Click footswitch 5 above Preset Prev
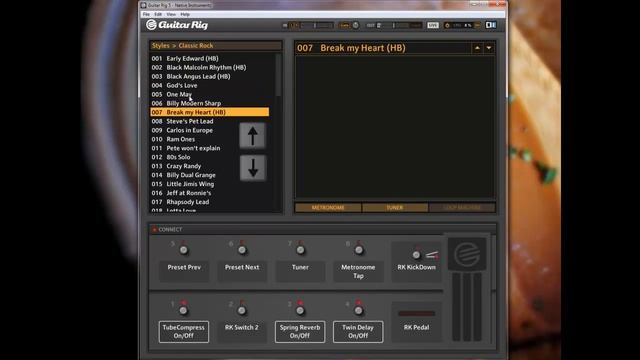 pos(184,250)
